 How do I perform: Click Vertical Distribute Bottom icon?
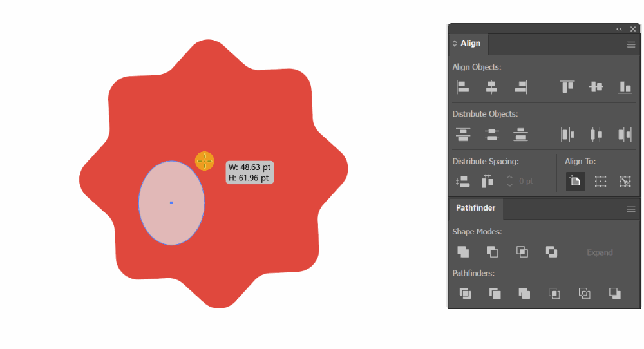coord(520,135)
